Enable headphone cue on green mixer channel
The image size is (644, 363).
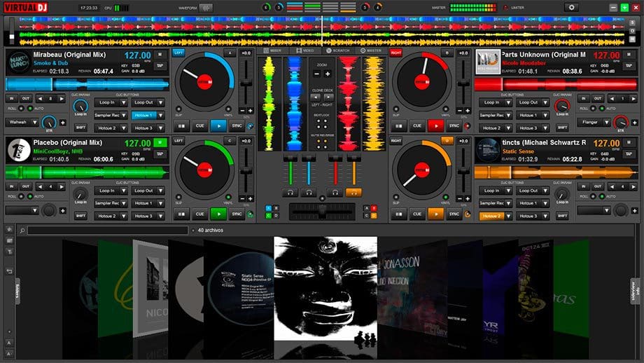290,192
